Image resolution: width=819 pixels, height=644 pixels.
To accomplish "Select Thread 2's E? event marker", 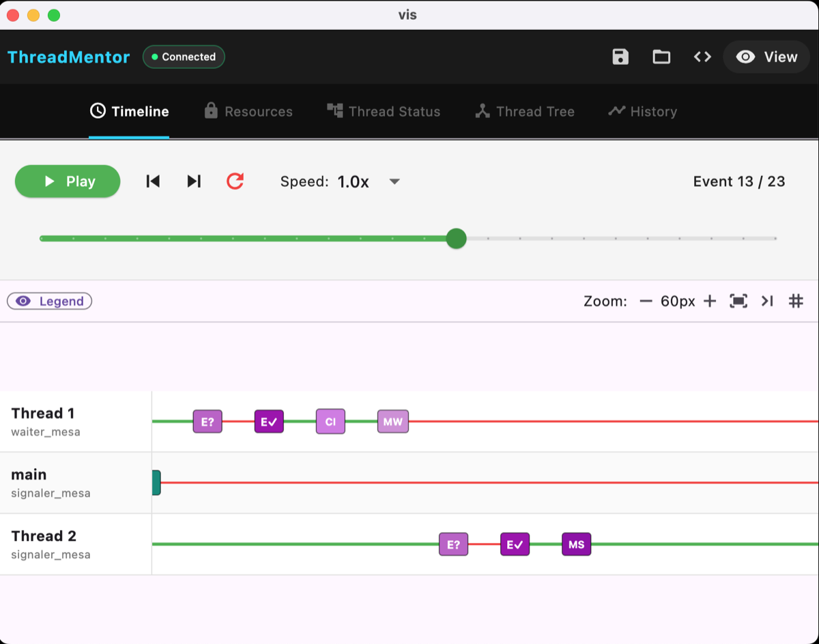I will (453, 544).
